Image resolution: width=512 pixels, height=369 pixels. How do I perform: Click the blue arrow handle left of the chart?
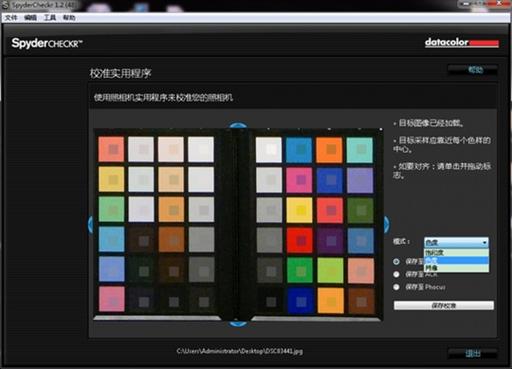click(90, 225)
